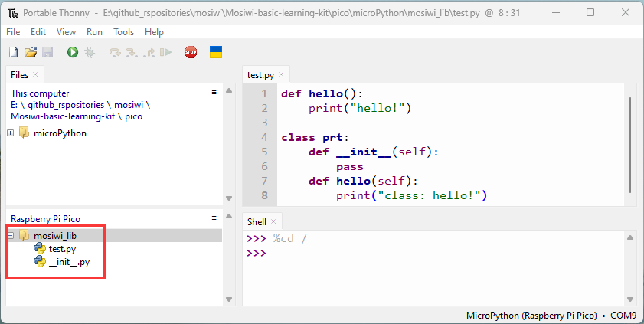The height and width of the screenshot is (324, 644).
Task: Click the Step into debug icon
Action: (132, 53)
